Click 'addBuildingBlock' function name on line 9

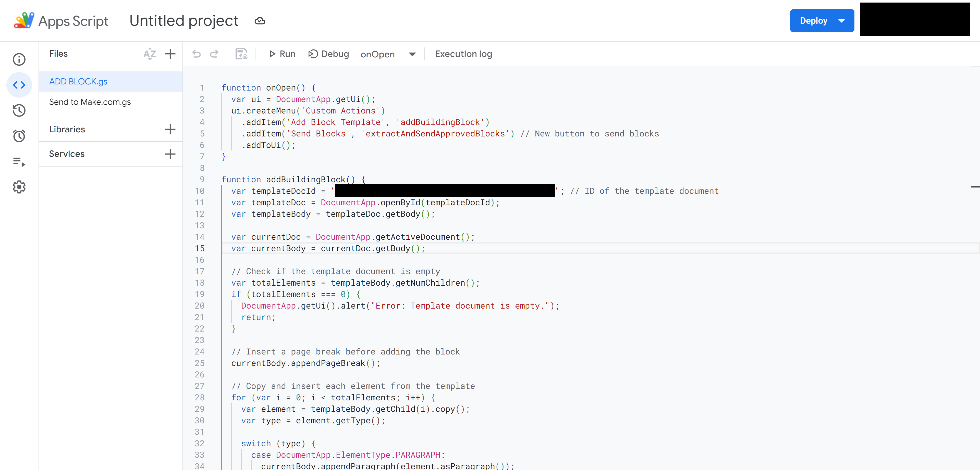(x=305, y=179)
